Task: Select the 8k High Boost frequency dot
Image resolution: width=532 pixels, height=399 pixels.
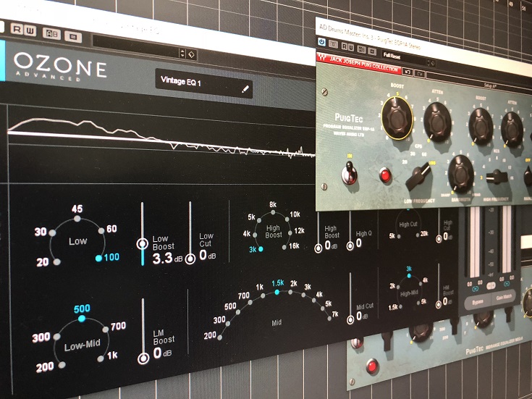Action: point(273,212)
